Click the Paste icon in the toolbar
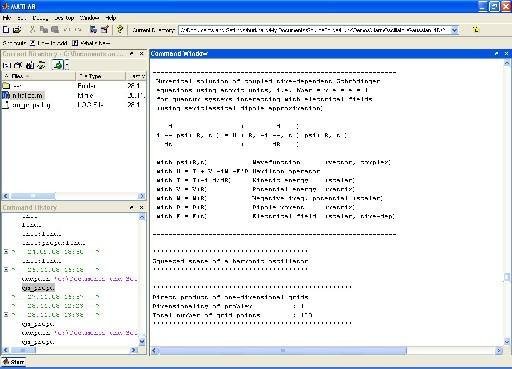The width and height of the screenshot is (512, 369). coord(55,30)
